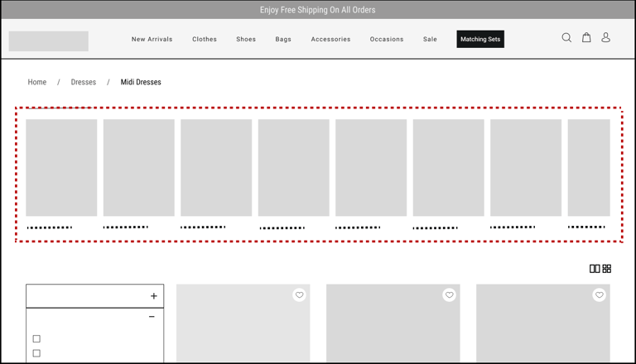Open the third carousel thumbnail
Screen dimensions: 636x364
click(x=216, y=167)
